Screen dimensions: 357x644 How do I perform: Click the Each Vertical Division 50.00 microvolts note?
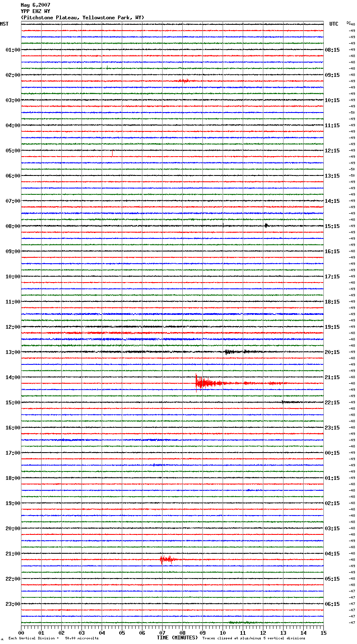[53, 639]
